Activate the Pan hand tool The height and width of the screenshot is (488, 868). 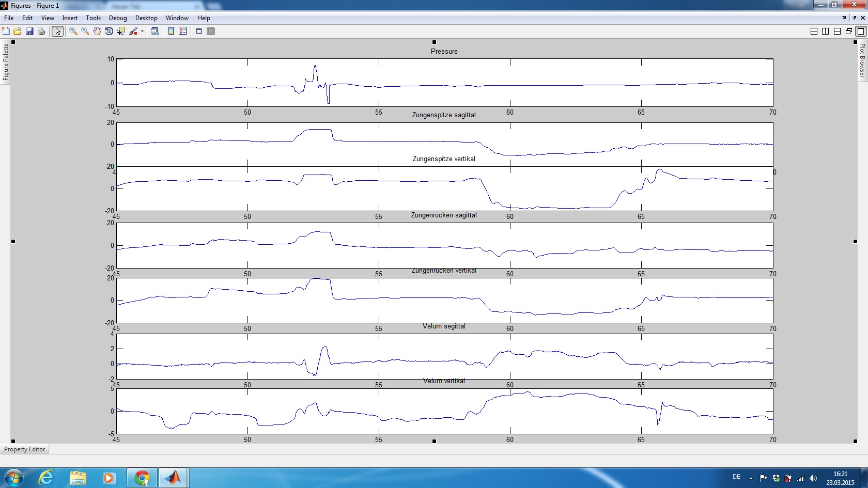[x=97, y=32]
